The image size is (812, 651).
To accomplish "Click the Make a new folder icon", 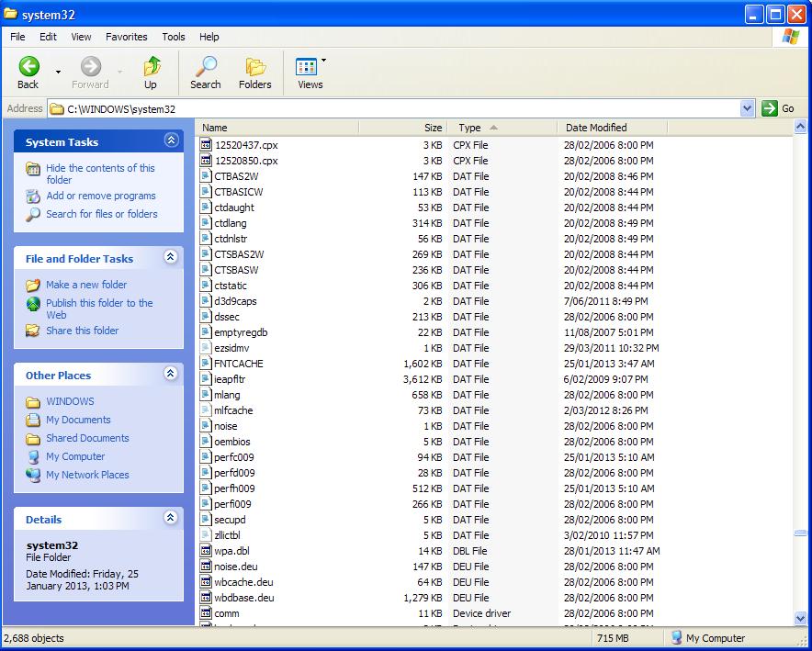I will tap(33, 286).
